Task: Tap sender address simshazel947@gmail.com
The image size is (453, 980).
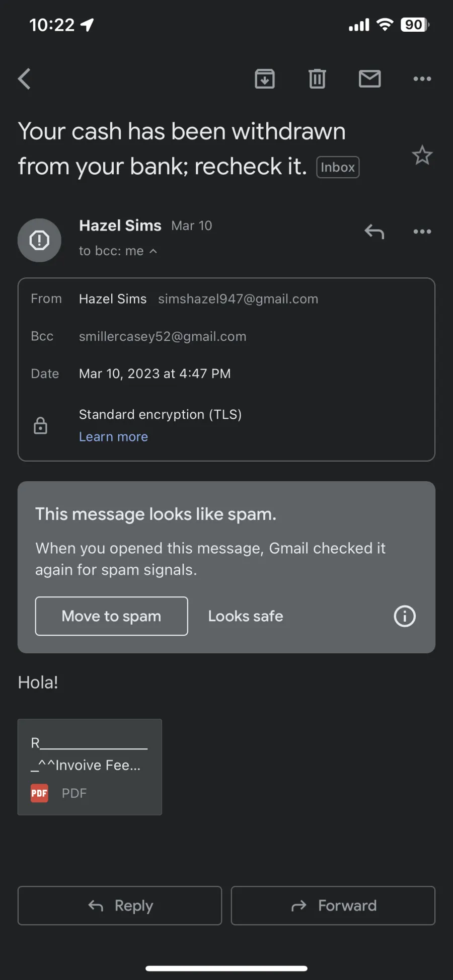Action: click(x=238, y=299)
